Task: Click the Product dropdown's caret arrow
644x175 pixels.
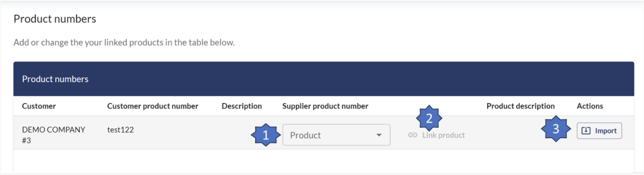Action: point(379,135)
